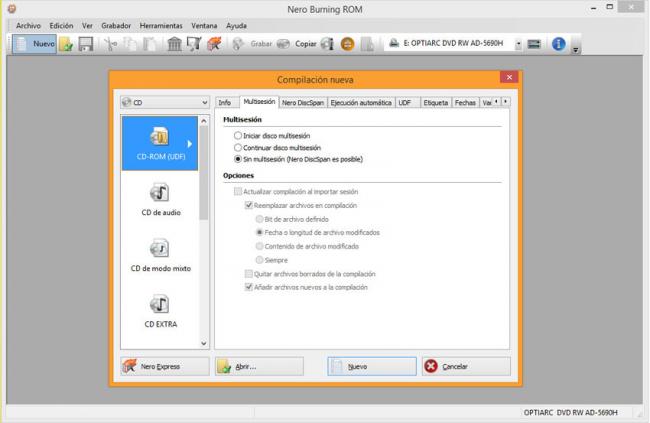Click the grayed icon right of eject
The image size is (650, 423).
367,44
